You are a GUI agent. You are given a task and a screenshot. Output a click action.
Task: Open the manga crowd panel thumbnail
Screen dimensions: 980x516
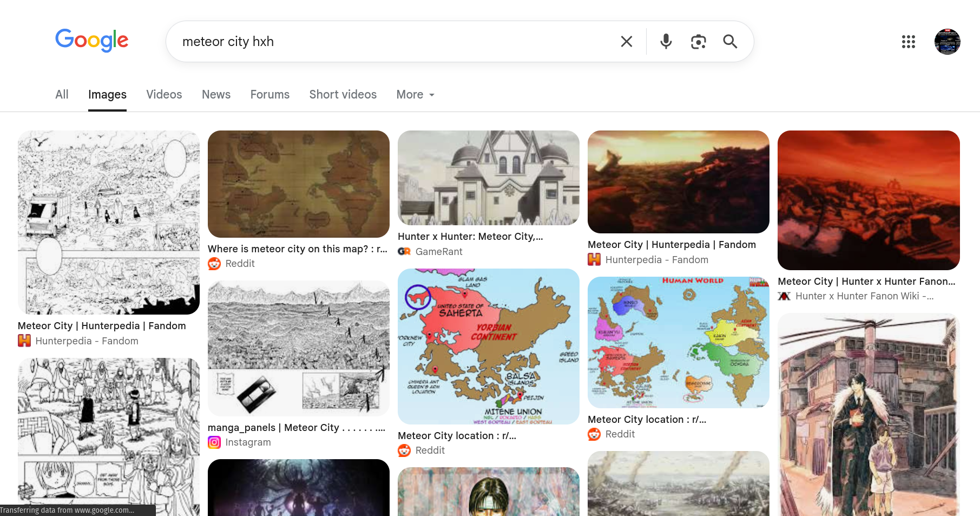click(x=109, y=437)
